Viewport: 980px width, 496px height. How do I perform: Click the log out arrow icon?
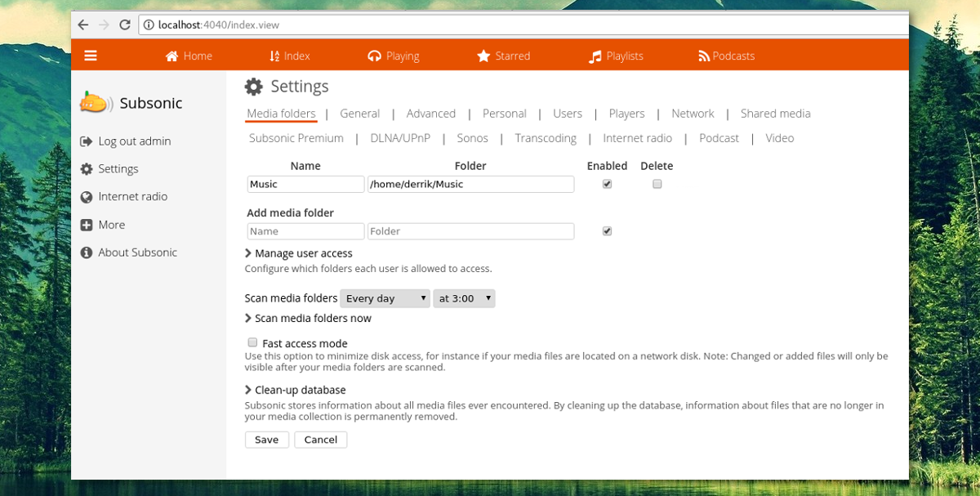click(x=87, y=141)
